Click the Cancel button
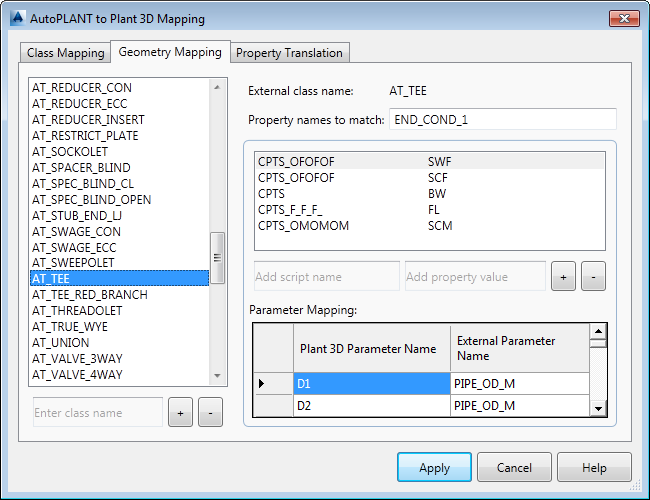The width and height of the screenshot is (650, 500). pos(514,467)
